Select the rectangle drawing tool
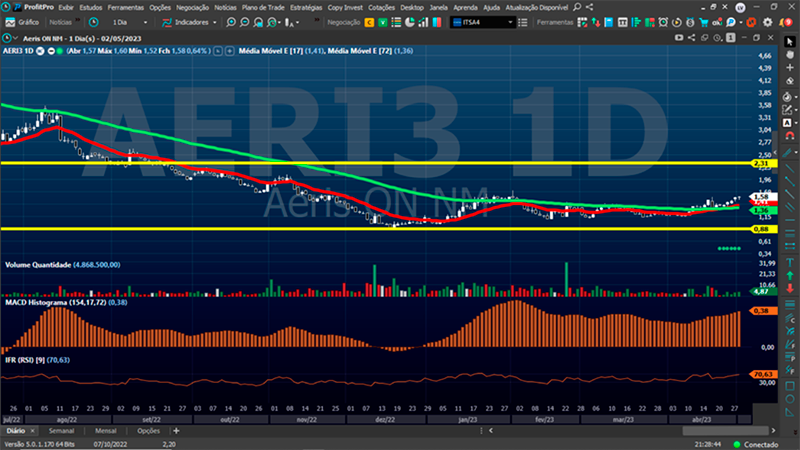Image resolution: width=800 pixels, height=450 pixels. click(790, 386)
